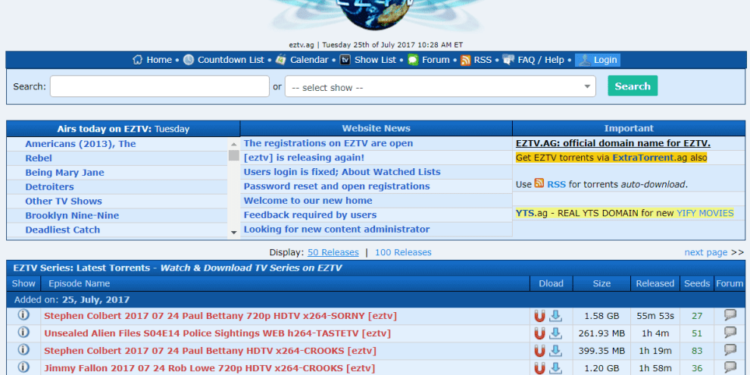Go to next page link
The height and width of the screenshot is (375, 750).
706,252
